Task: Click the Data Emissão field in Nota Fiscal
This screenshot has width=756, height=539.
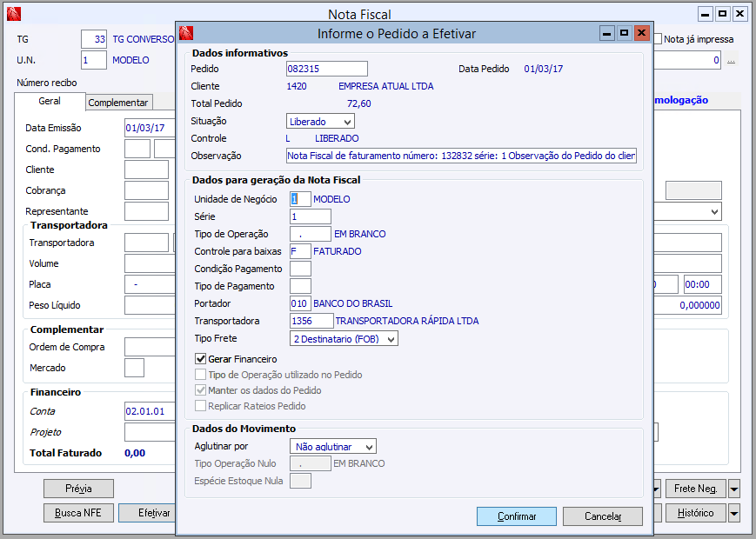Action: pos(150,128)
